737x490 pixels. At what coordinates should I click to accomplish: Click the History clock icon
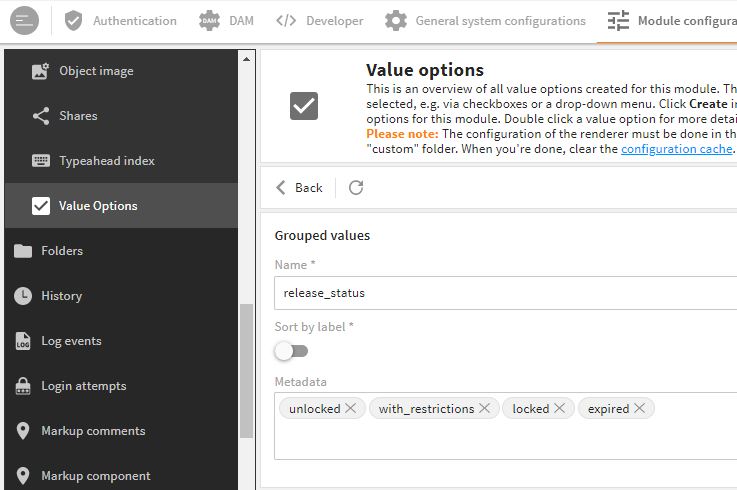23,296
